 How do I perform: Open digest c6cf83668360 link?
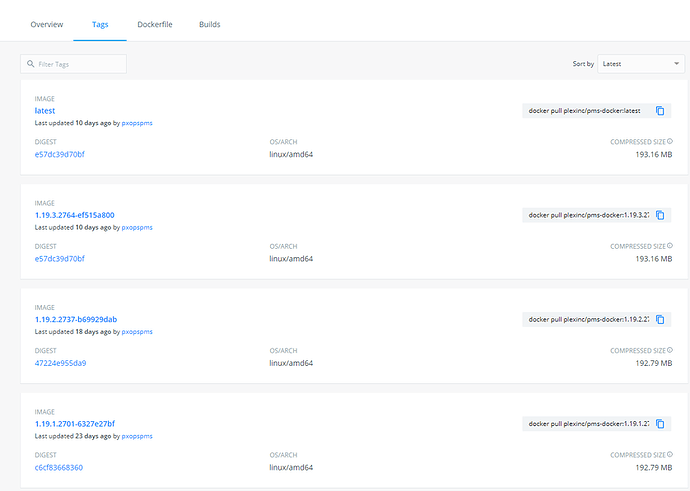click(x=59, y=467)
